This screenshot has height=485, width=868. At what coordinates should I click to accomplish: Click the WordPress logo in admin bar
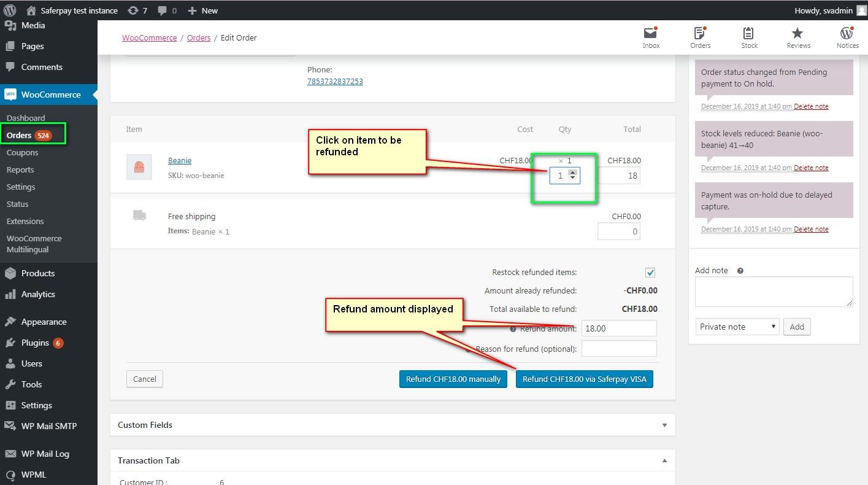pyautogui.click(x=10, y=10)
